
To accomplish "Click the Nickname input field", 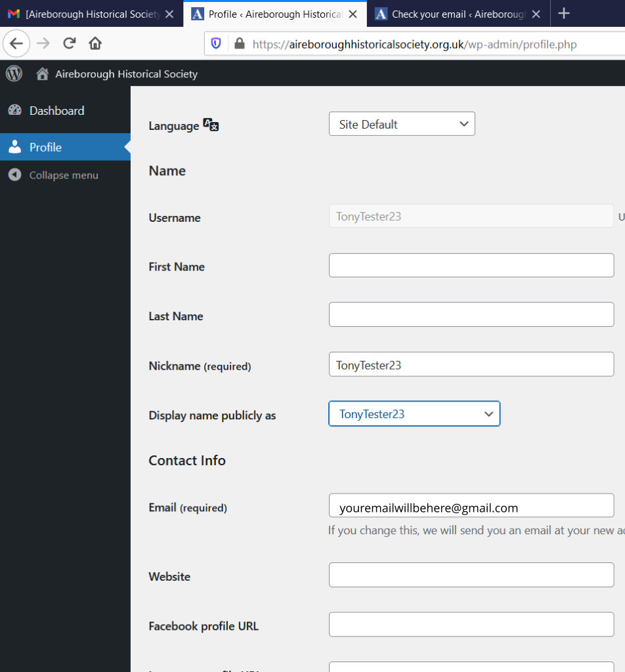I will pos(471,365).
